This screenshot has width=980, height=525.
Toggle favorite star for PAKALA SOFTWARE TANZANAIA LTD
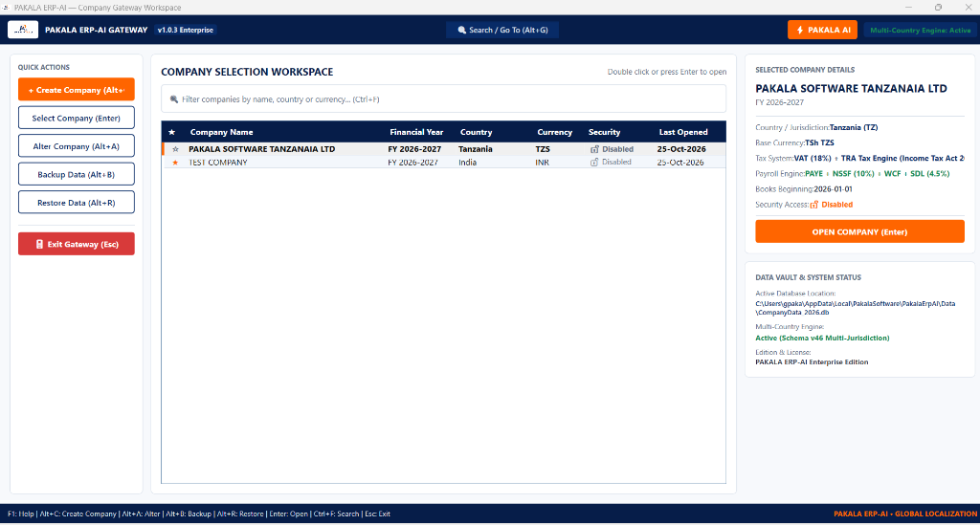click(x=176, y=149)
